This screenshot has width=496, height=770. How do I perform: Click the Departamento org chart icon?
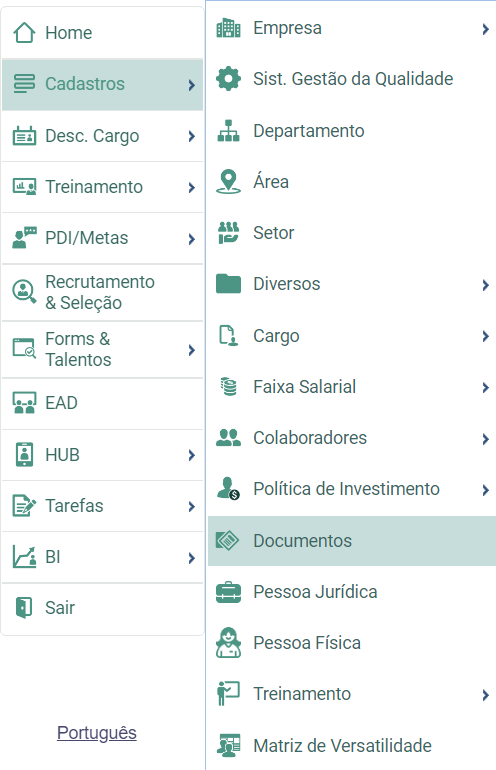point(228,131)
